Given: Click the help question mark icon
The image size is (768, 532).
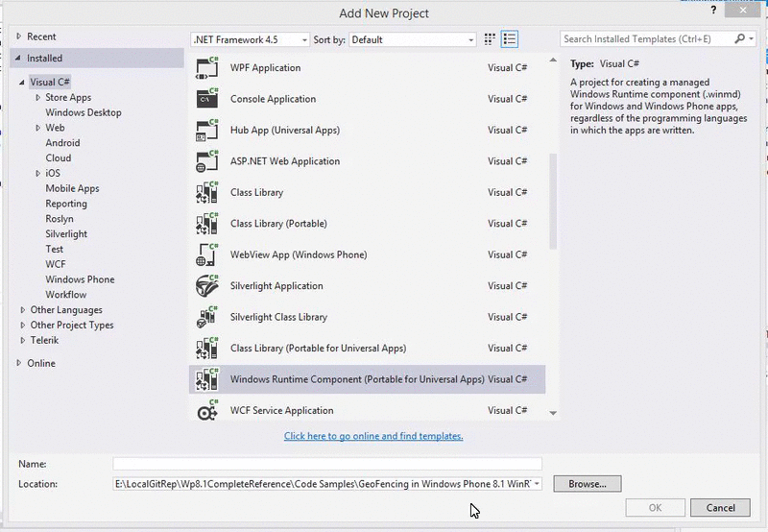Looking at the screenshot, I should click(713, 10).
